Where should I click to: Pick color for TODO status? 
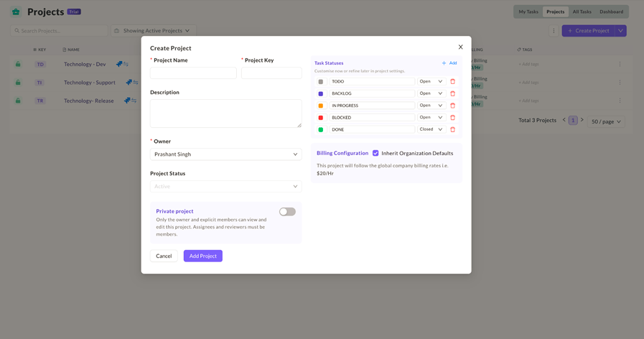[321, 82]
